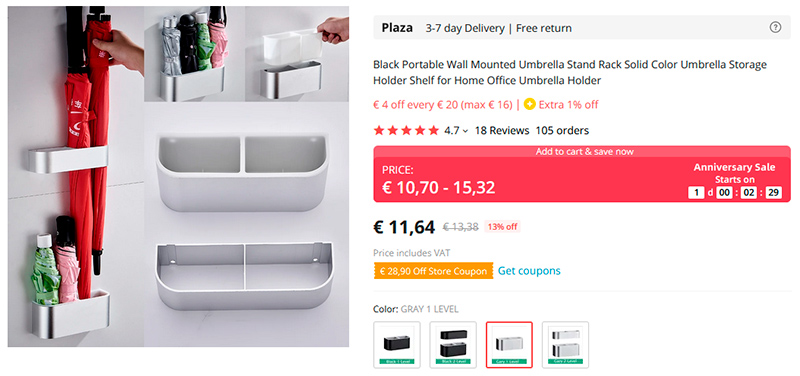
Task: Click the € 28,90 Off Store Coupon badge
Action: [433, 271]
